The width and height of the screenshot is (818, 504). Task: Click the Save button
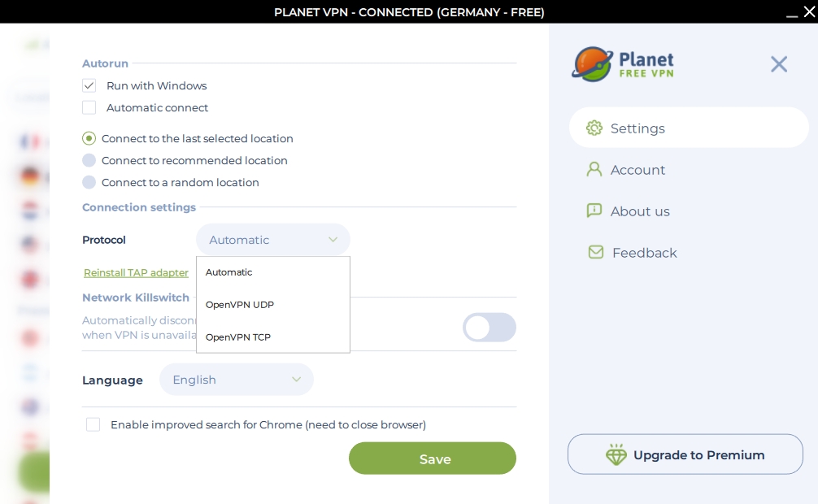pyautogui.click(x=433, y=458)
